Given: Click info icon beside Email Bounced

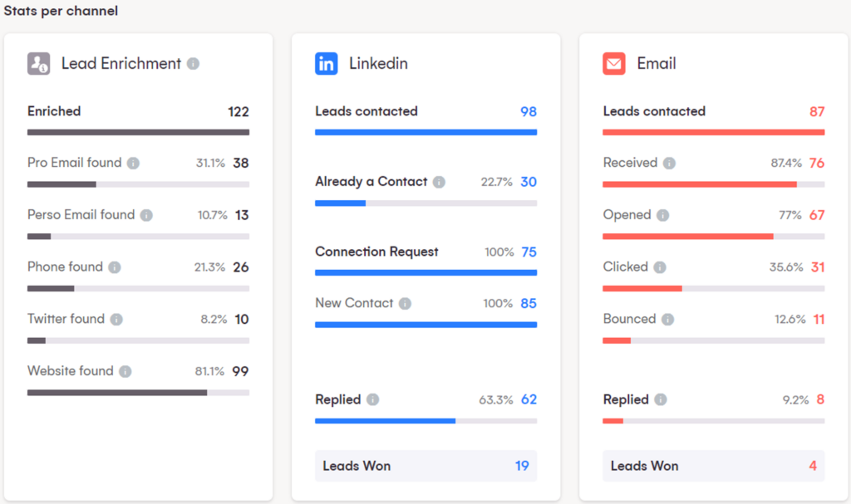Looking at the screenshot, I should point(667,320).
